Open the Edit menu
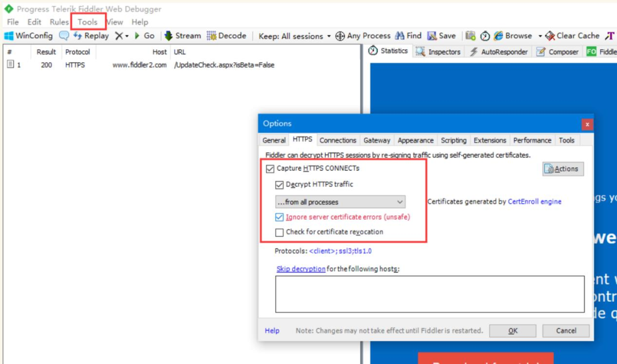This screenshot has width=617, height=364. pos(34,22)
